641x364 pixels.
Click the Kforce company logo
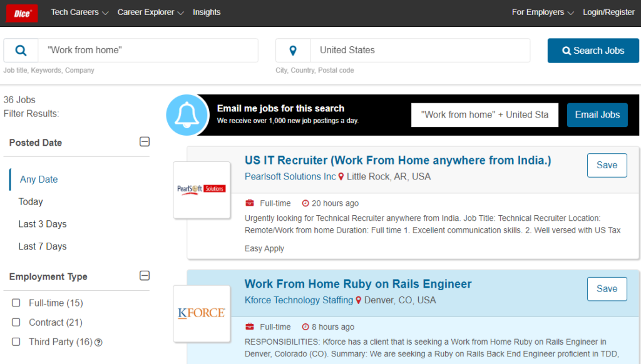[202, 313]
